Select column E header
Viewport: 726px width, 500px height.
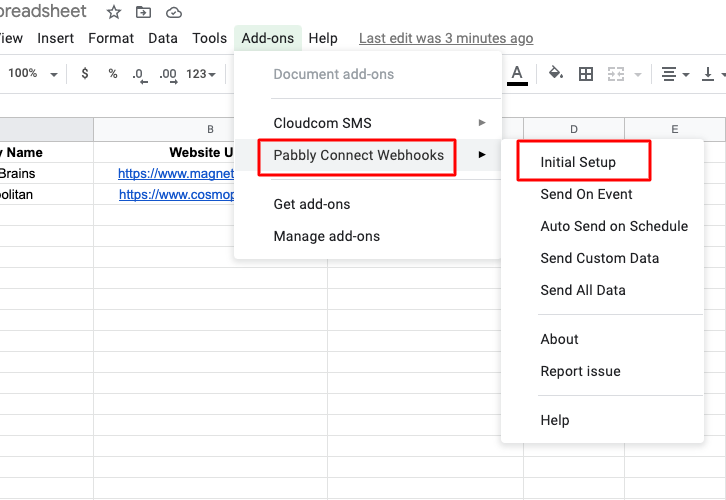click(x=675, y=129)
